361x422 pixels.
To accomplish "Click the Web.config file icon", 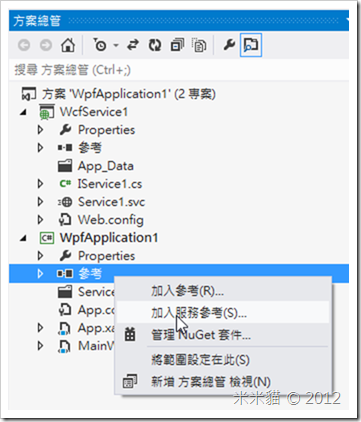I will pyautogui.click(x=65, y=219).
